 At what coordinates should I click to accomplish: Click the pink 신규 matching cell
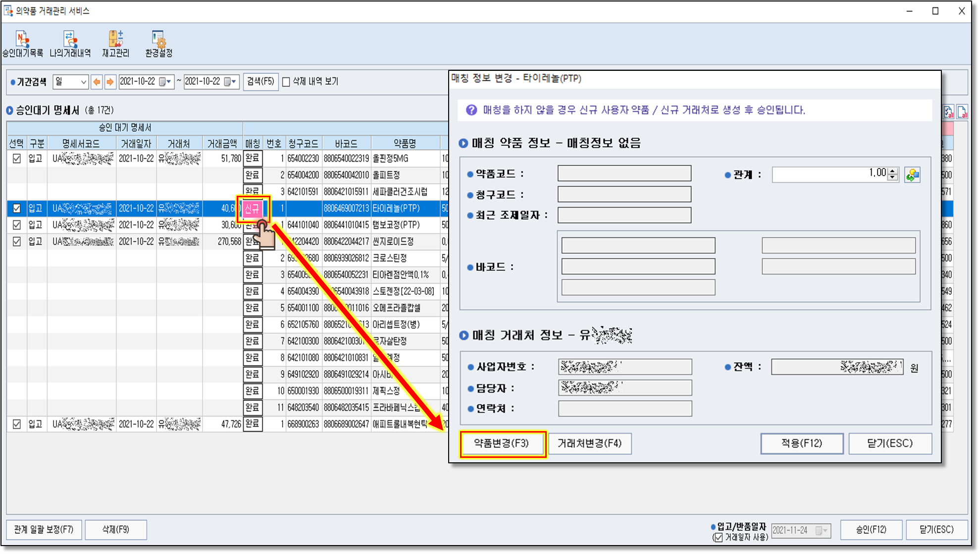253,209
